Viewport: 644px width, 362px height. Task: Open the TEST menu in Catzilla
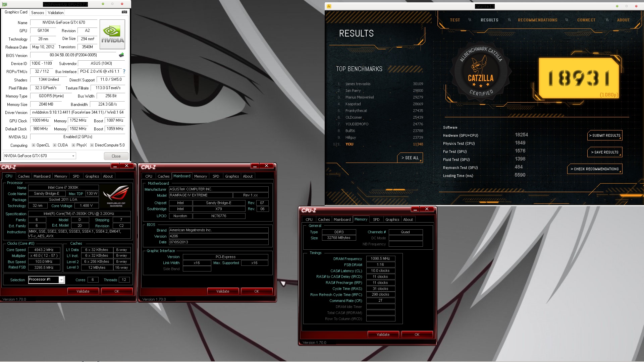click(x=455, y=20)
